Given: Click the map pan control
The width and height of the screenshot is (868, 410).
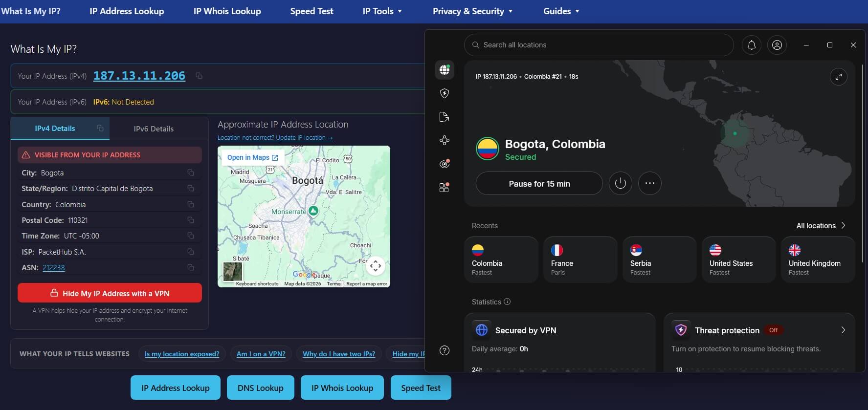Looking at the screenshot, I should pos(376,266).
